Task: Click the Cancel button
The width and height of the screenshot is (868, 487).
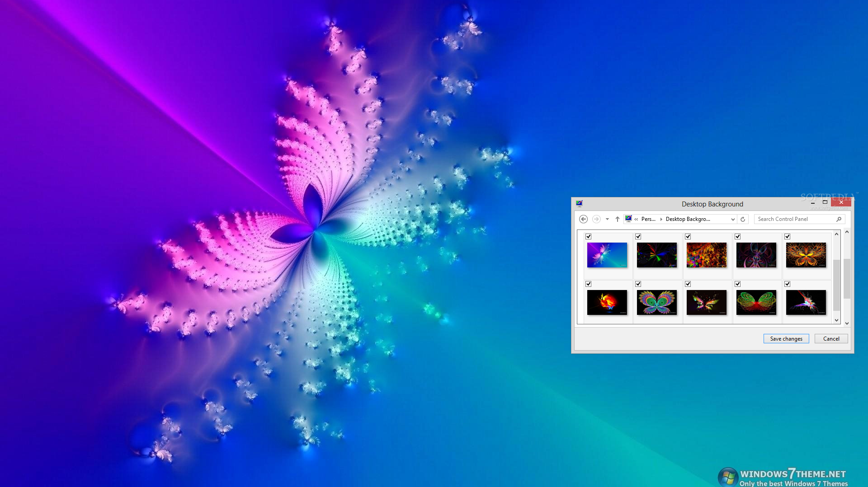Action: click(x=831, y=339)
